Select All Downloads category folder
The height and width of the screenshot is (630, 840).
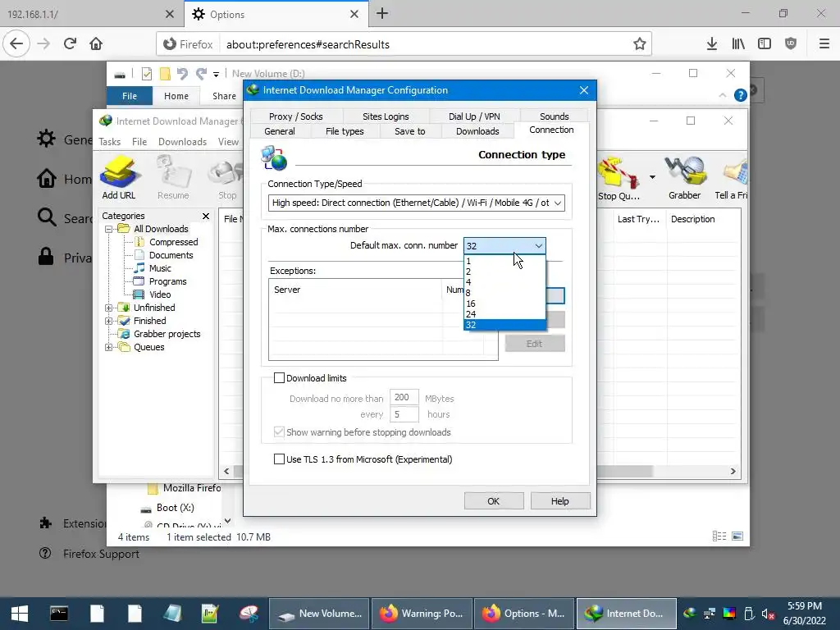161,229
